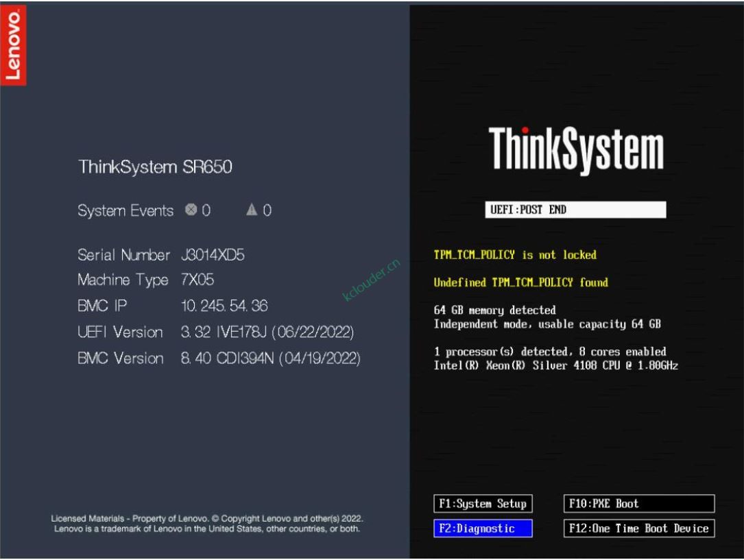Click the critical error events icon

click(191, 210)
